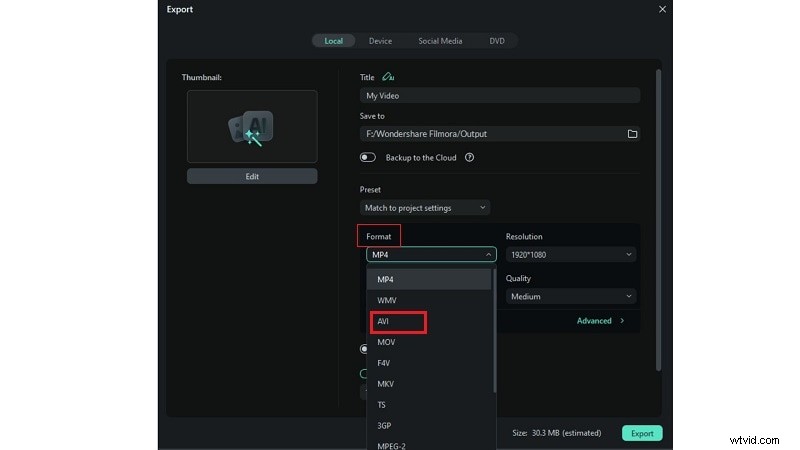Choose MP4 from the format list
Image resolution: width=800 pixels, height=450 pixels.
point(429,279)
